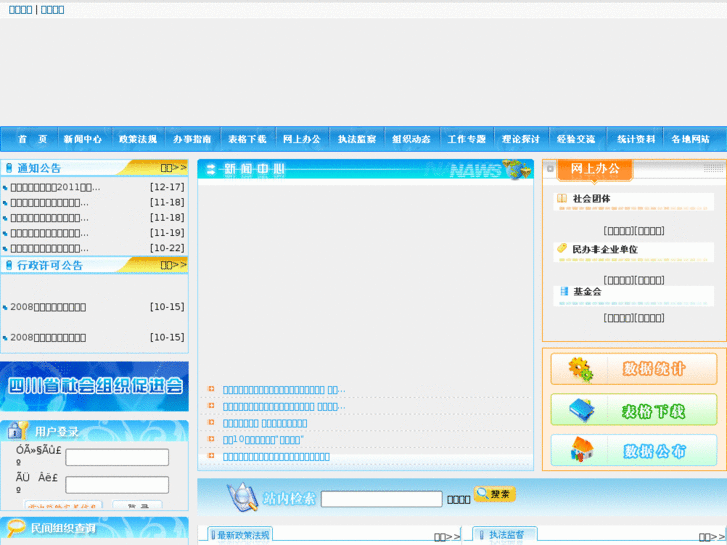This screenshot has height=545, width=727.
Task: Click 经验交流 in the navigation bar
Action: pos(576,139)
